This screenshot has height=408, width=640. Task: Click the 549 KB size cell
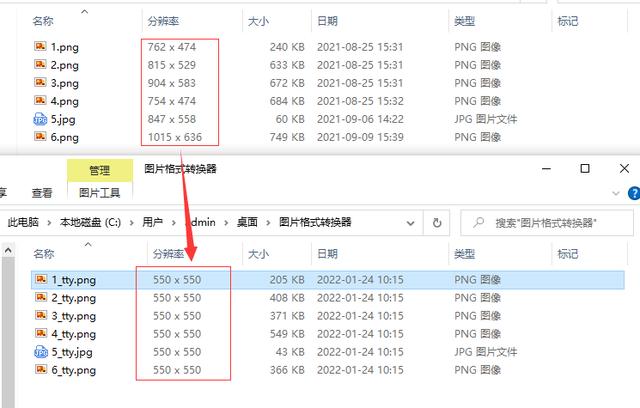[287, 334]
